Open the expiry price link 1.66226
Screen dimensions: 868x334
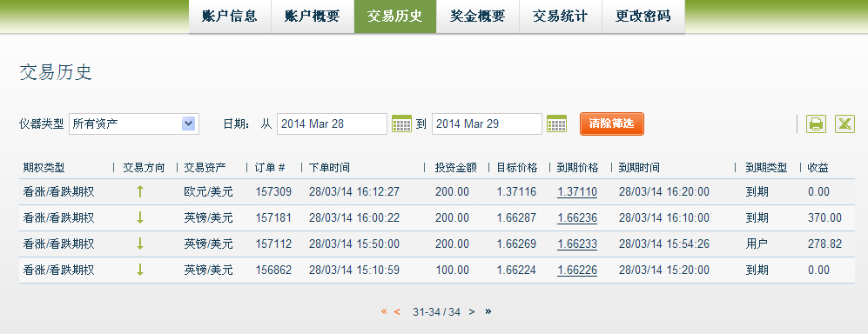pyautogui.click(x=577, y=270)
